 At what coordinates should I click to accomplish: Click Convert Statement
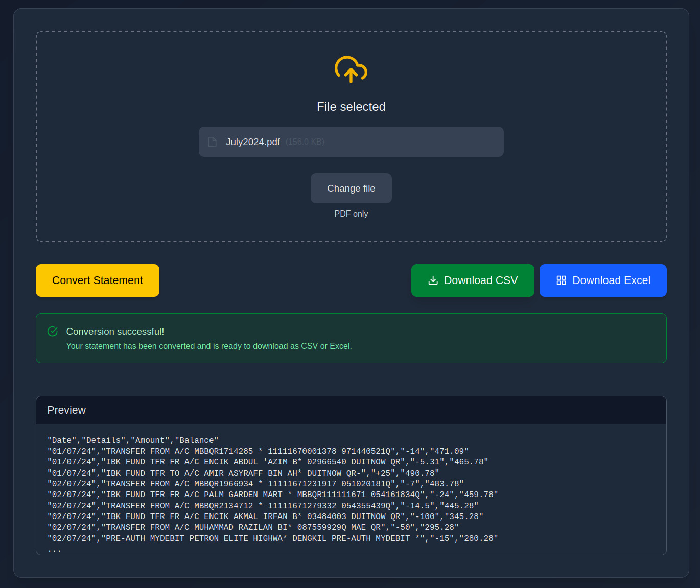click(x=98, y=280)
